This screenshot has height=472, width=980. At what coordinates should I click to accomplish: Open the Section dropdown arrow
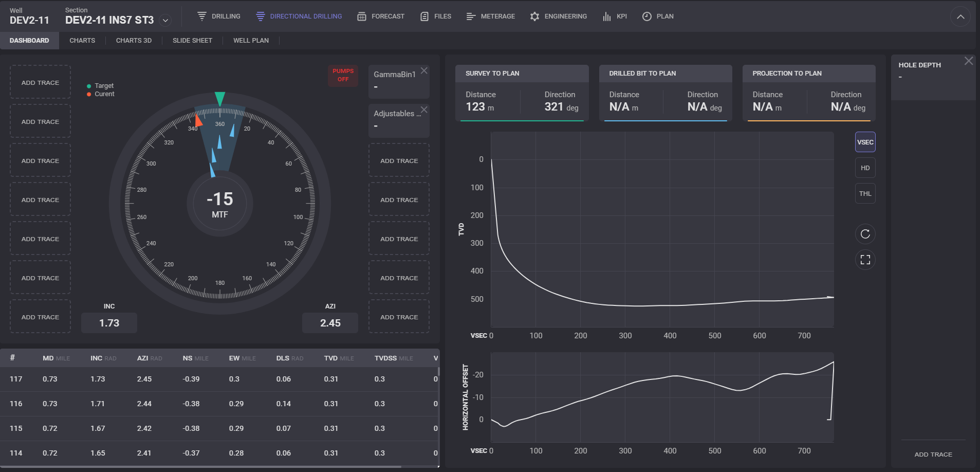click(x=165, y=21)
